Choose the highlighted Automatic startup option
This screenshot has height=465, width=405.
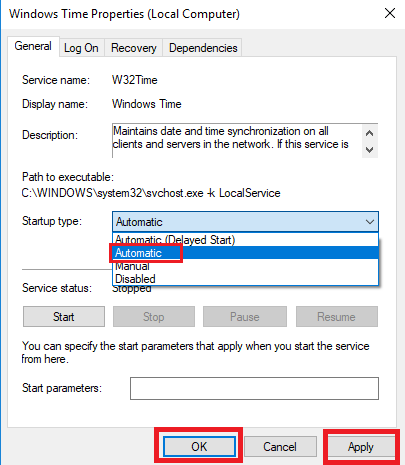click(245, 253)
